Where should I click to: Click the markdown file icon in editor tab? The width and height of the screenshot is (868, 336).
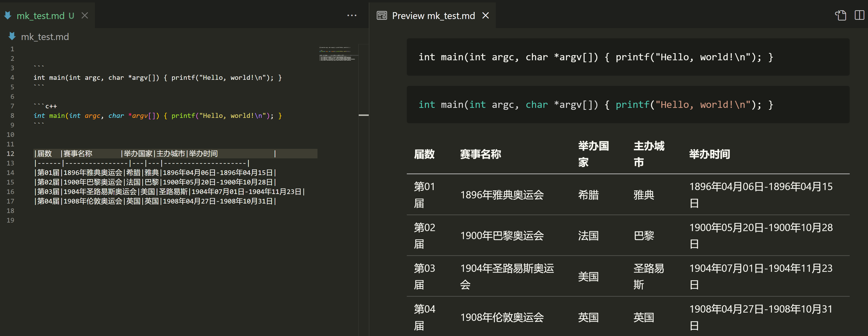(8, 16)
